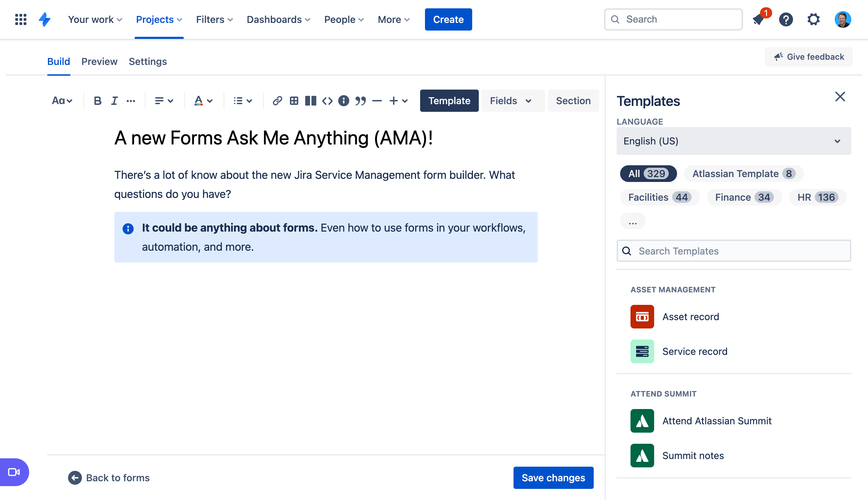Screen dimensions: 868x500
Task: Open the text color dropdown
Action: [x=203, y=101]
